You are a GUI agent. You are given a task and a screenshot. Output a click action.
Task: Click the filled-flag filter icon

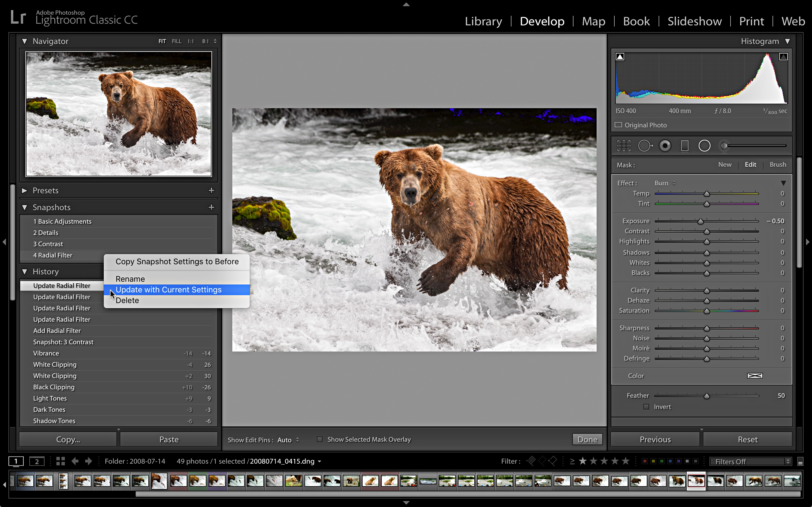pyautogui.click(x=531, y=461)
